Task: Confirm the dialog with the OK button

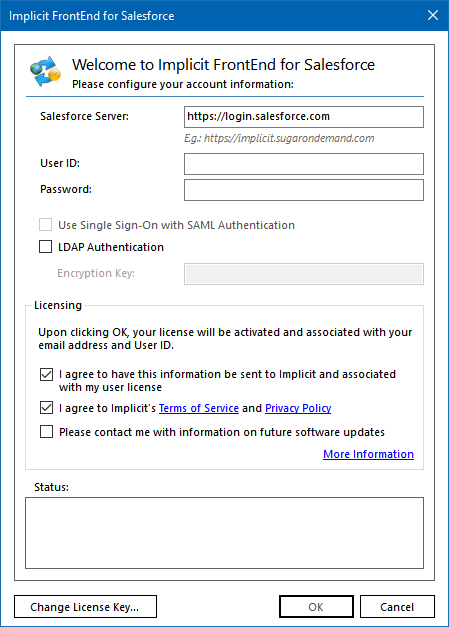Action: [x=316, y=607]
